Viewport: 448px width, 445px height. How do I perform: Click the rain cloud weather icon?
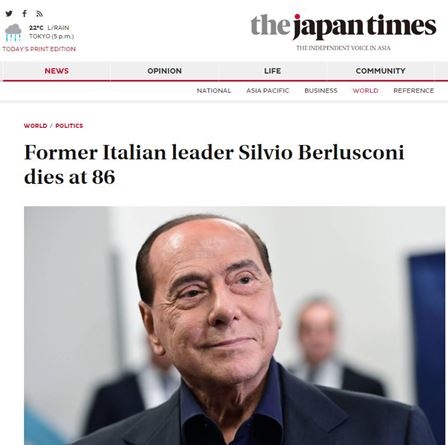pyautogui.click(x=13, y=33)
